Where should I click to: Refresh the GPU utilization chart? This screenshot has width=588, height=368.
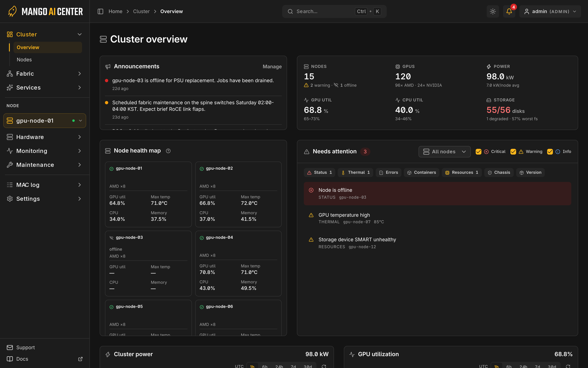click(568, 366)
